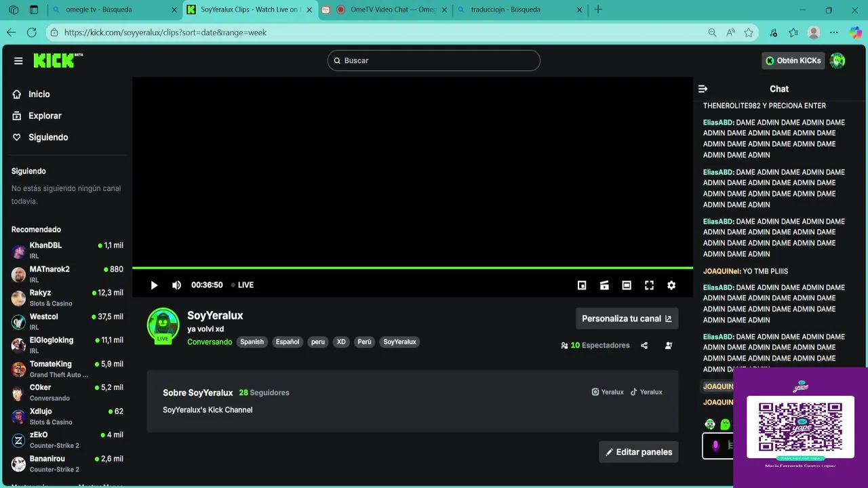Open the Kick hamburger menu
Viewport: 868px width, 488px height.
click(x=18, y=60)
